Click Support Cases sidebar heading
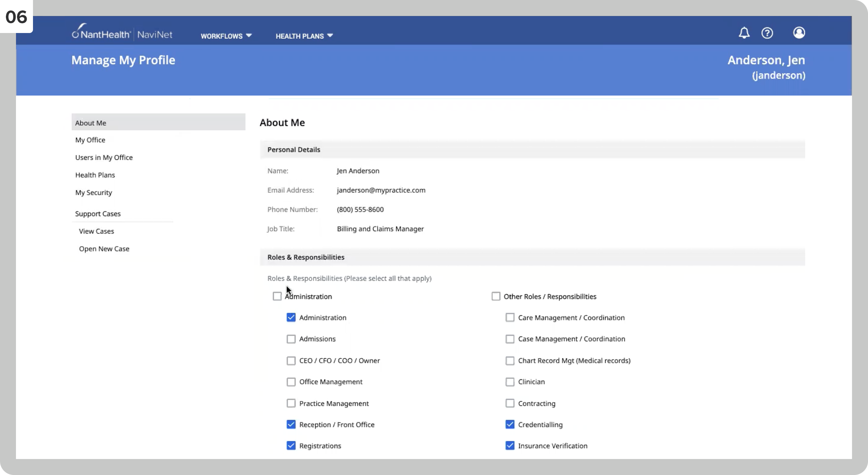868x475 pixels. point(98,214)
